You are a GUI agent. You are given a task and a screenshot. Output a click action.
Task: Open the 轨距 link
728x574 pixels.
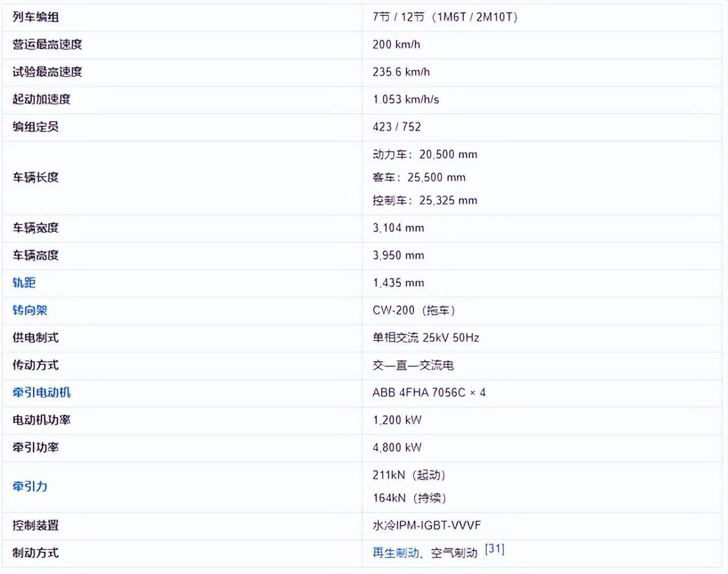pos(24,283)
